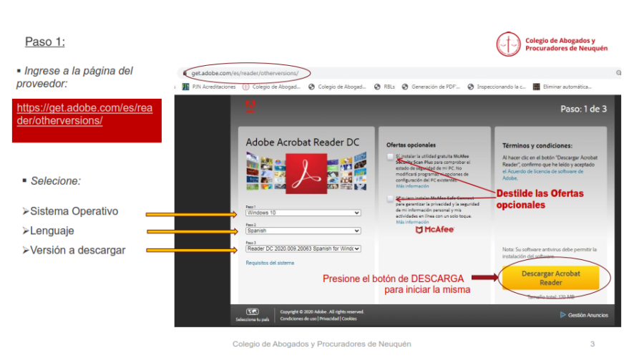This screenshot has width=644, height=358.
Task: Click the Adobe Acrobat Reader DC title
Action: click(303, 142)
